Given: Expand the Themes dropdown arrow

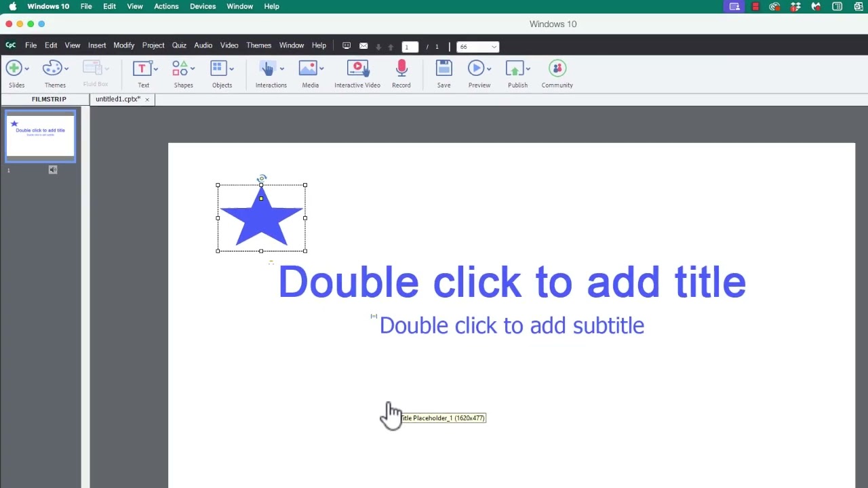Looking at the screenshot, I should [x=66, y=68].
